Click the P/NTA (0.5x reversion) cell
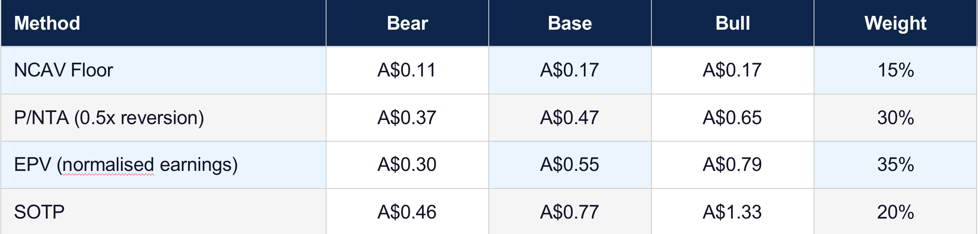 click(x=163, y=118)
